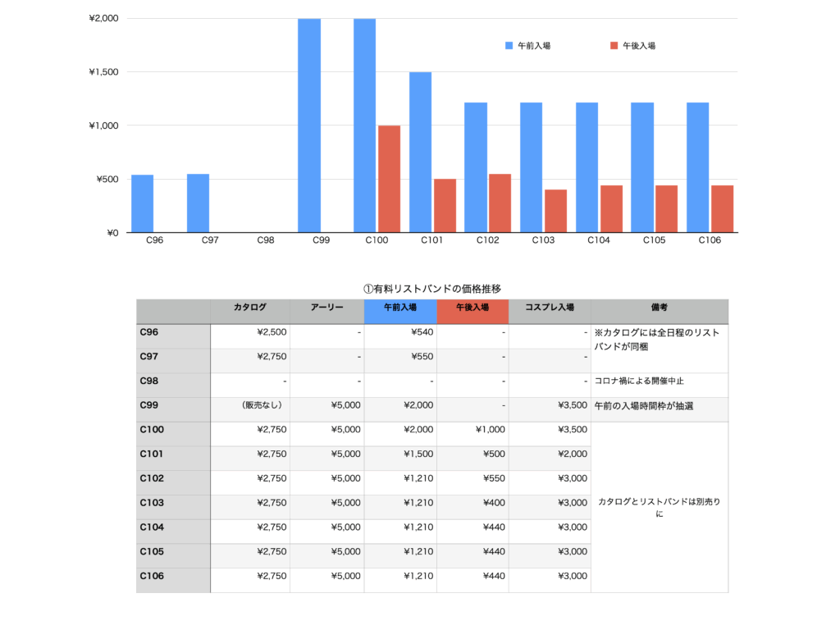
Task: Click the blue C96 bar in chart
Action: [x=142, y=203]
